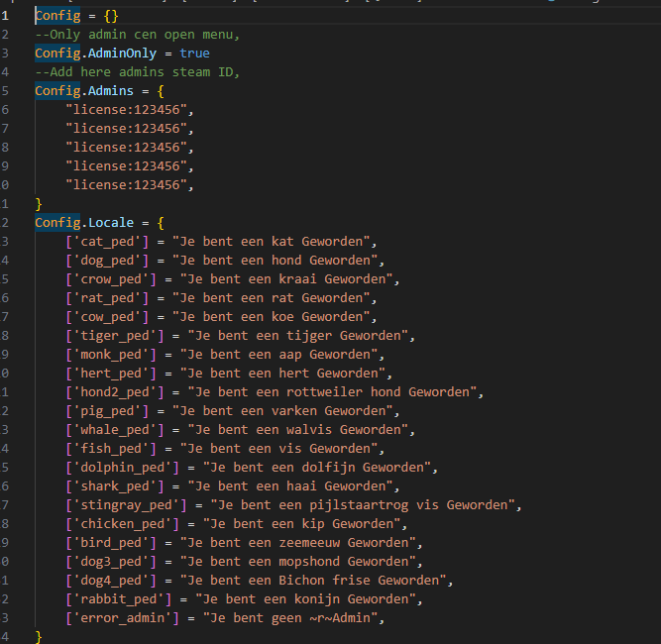Click the ['pig_ped'] key

[x=107, y=411]
